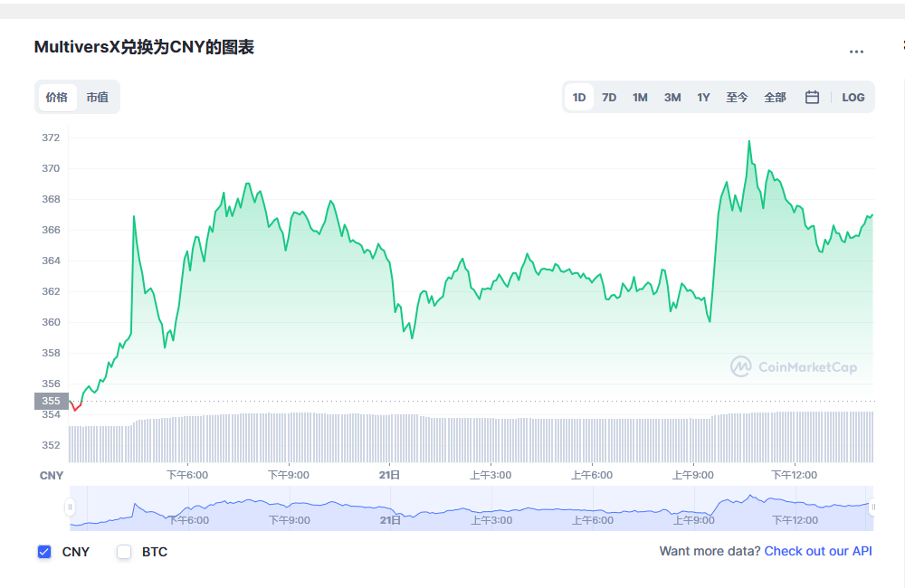This screenshot has height=588, width=905.
Task: Uncheck the CNY currency checkbox
Action: (x=44, y=552)
